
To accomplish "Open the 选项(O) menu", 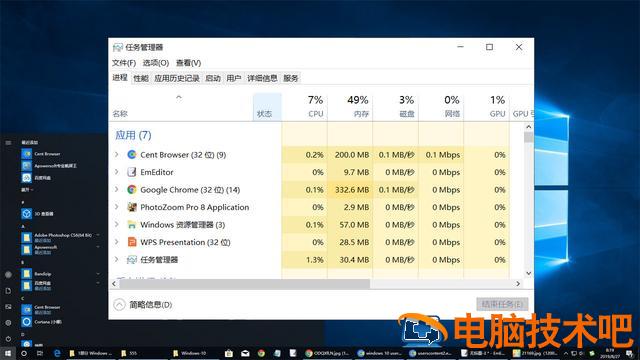I will coord(156,63).
